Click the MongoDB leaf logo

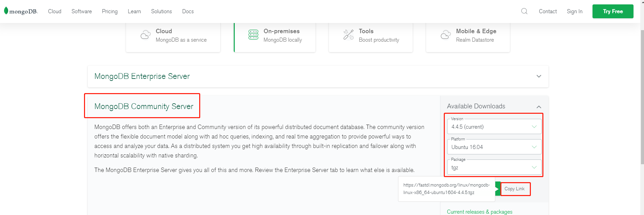click(21, 11)
